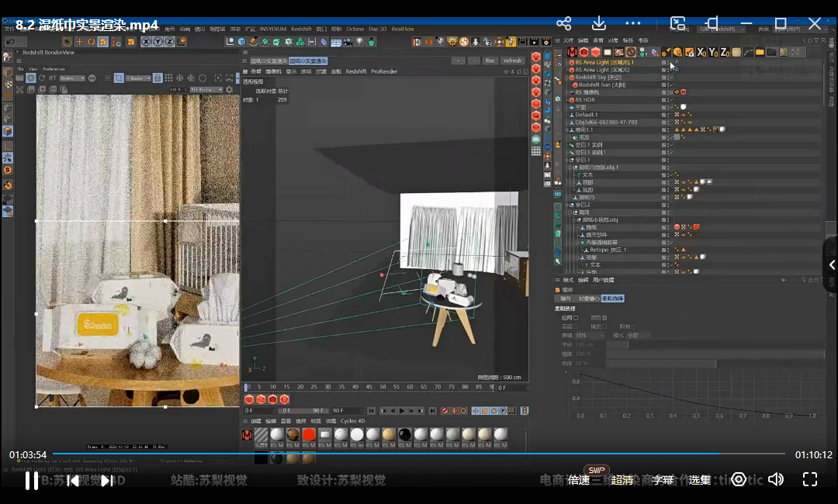This screenshot has width=838, height=504.
Task: Open the 字幕 subtitles option
Action: (663, 480)
